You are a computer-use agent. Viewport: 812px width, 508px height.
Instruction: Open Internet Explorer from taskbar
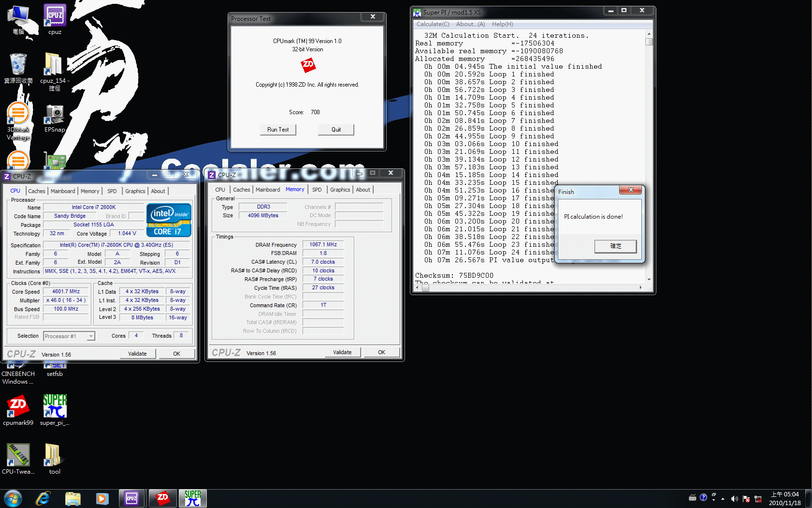43,498
